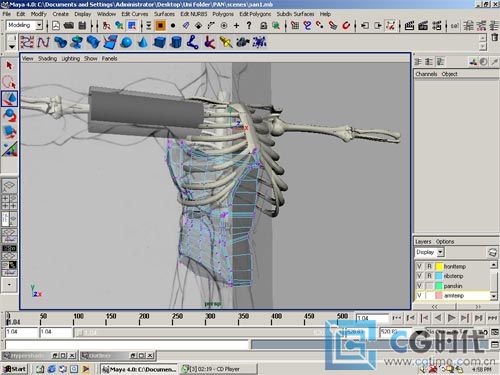This screenshot has height=375, width=500.
Task: Open the viewport Shading menu
Action: point(47,59)
